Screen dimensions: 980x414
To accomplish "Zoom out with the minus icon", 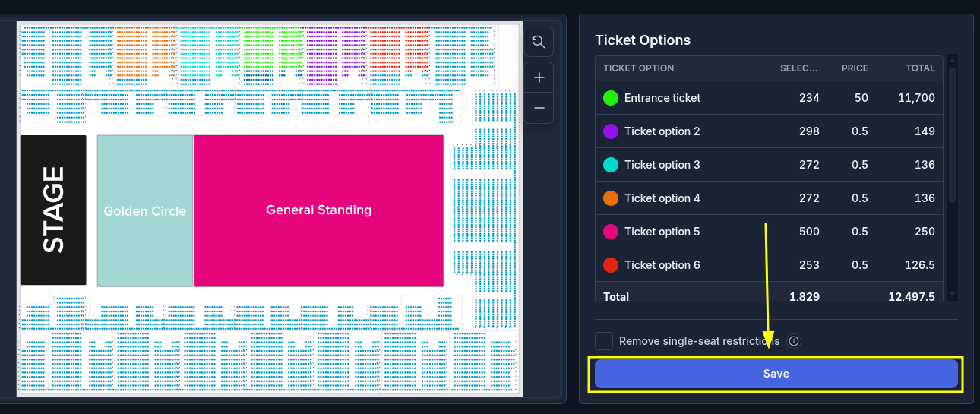I will tap(539, 108).
